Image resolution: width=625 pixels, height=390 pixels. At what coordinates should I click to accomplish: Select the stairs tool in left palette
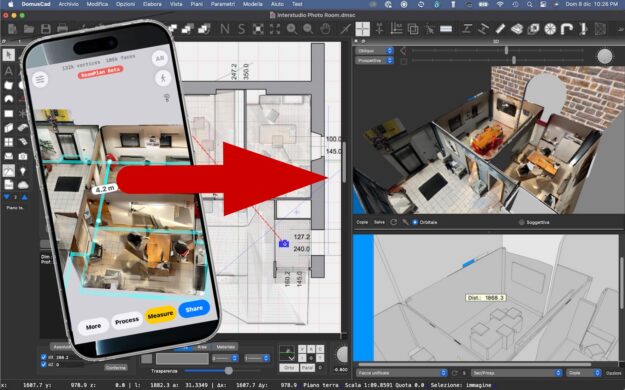point(23,142)
